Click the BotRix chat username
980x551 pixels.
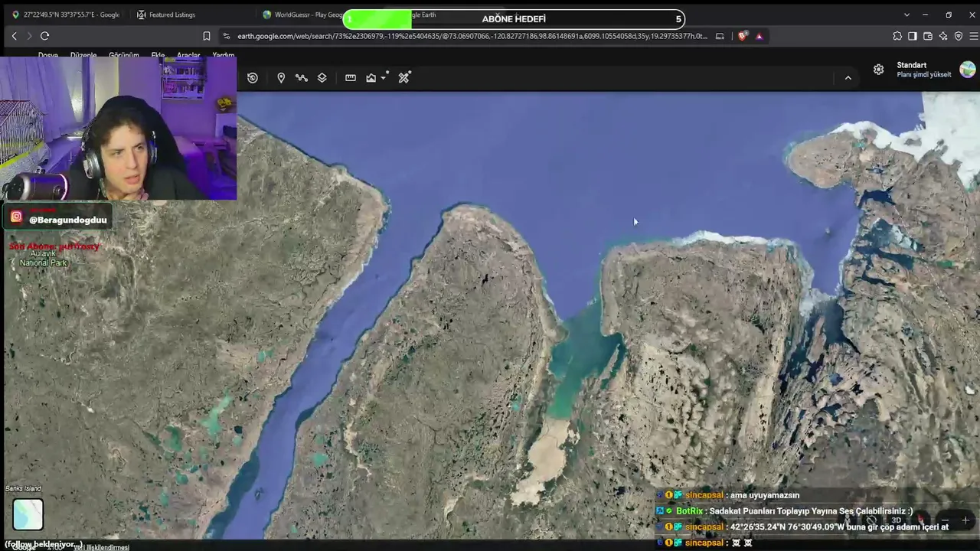pyautogui.click(x=689, y=511)
